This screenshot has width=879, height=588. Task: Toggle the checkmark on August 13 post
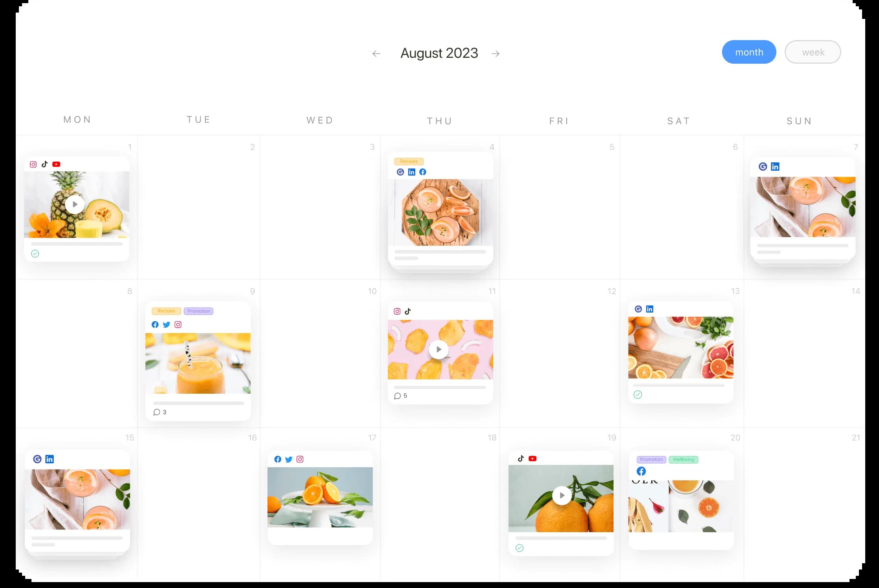(637, 394)
